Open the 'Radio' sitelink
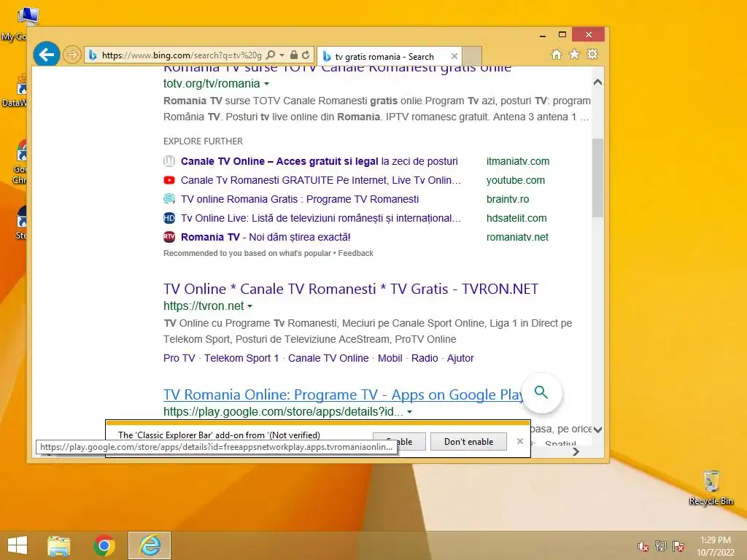 425,358
